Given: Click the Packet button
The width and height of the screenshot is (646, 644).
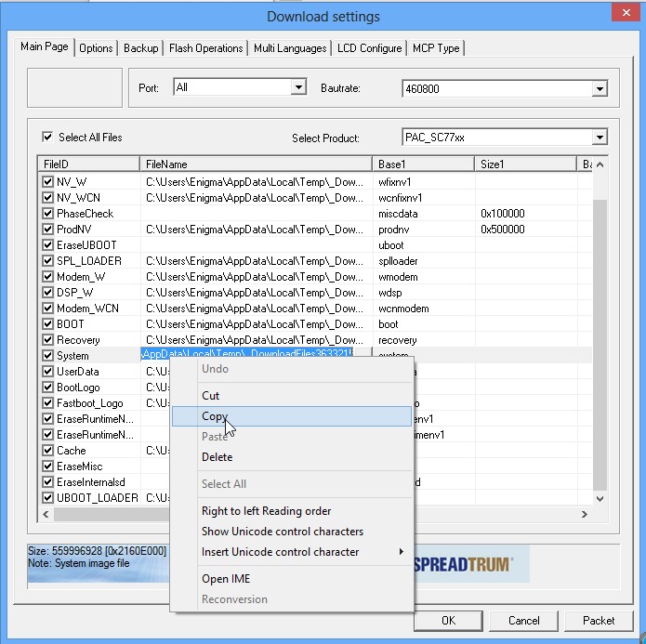Looking at the screenshot, I should point(599,620).
